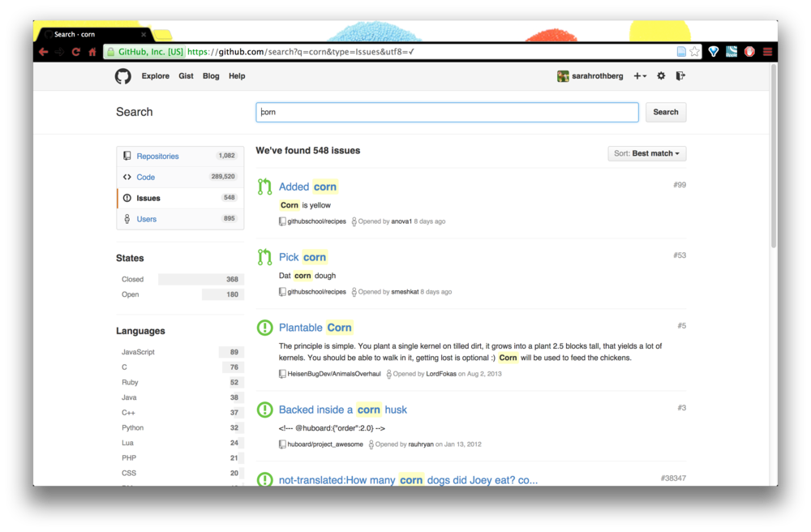Click the sarahrothberg avatar image
This screenshot has height=532, width=811.
click(x=563, y=76)
